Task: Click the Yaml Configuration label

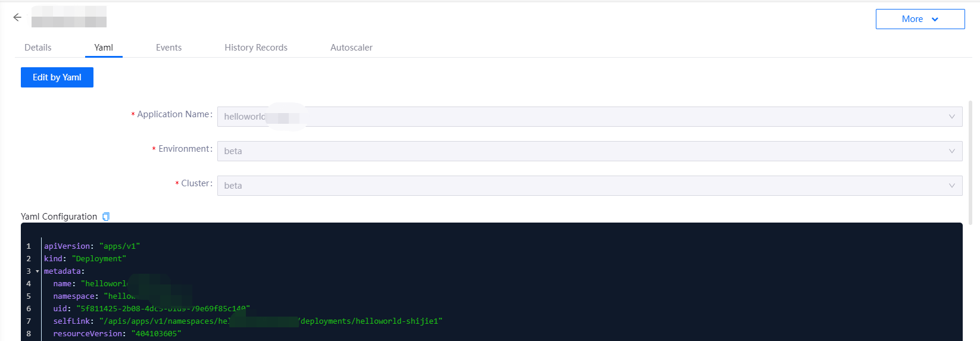Action: tap(59, 217)
